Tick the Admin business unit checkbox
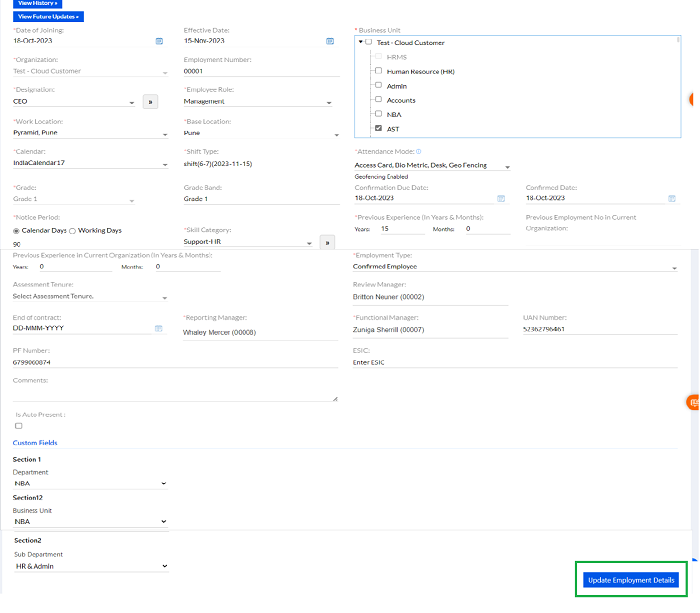 coord(379,85)
